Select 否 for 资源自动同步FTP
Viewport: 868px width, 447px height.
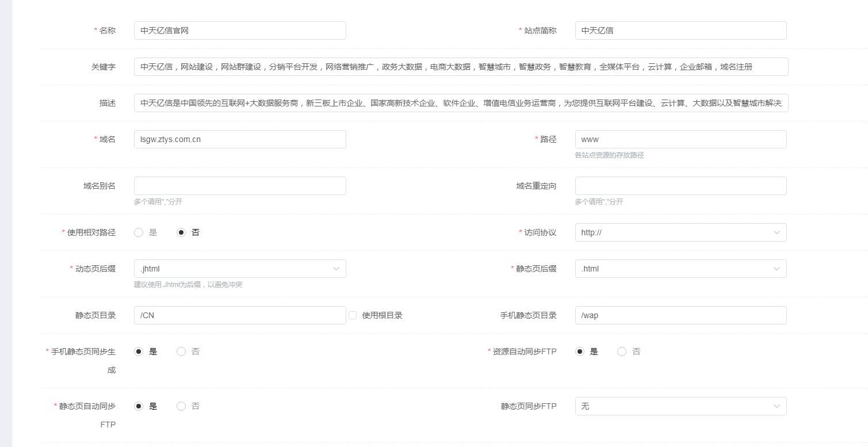622,352
